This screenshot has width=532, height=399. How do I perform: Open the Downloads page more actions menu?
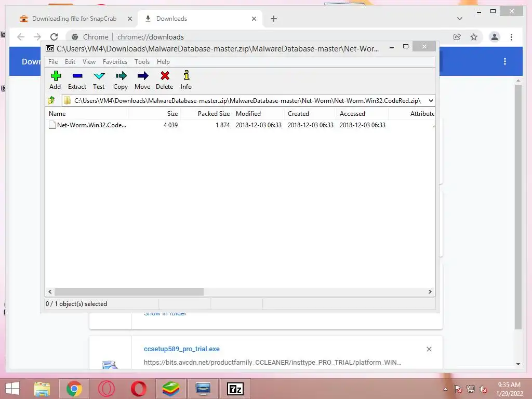(505, 61)
